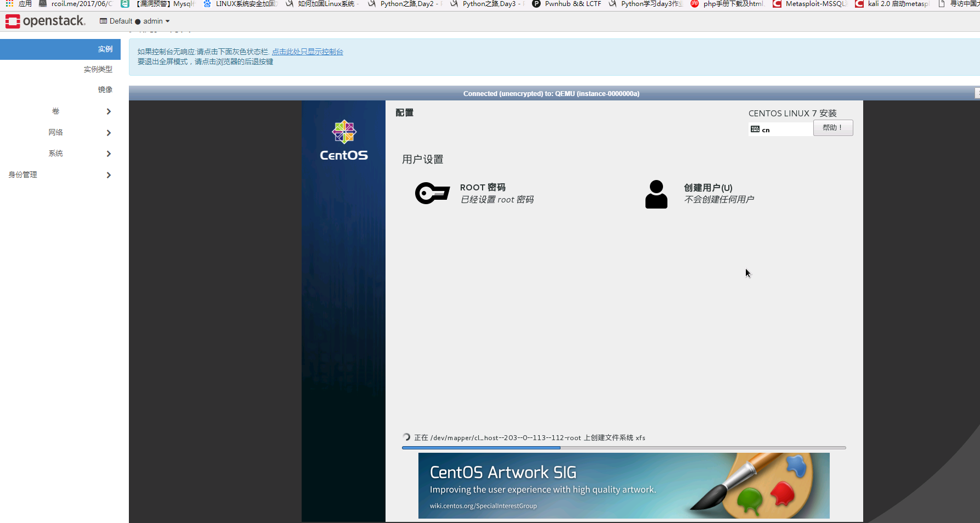
Task: Open the create user person icon
Action: (x=656, y=194)
